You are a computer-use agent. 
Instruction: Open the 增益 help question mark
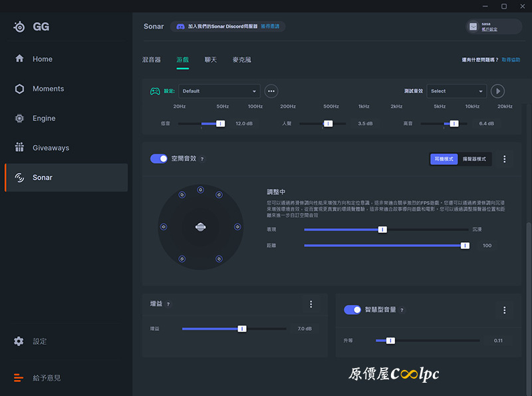click(x=168, y=304)
